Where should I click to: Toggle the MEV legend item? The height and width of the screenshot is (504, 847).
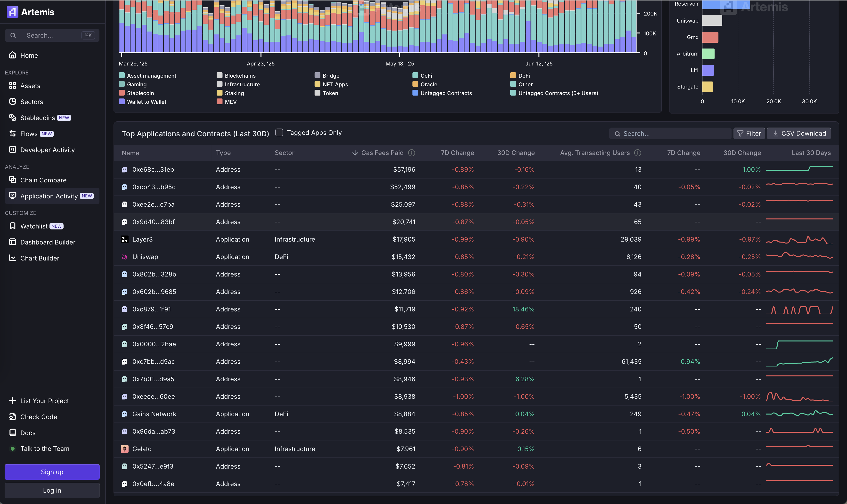(x=227, y=102)
